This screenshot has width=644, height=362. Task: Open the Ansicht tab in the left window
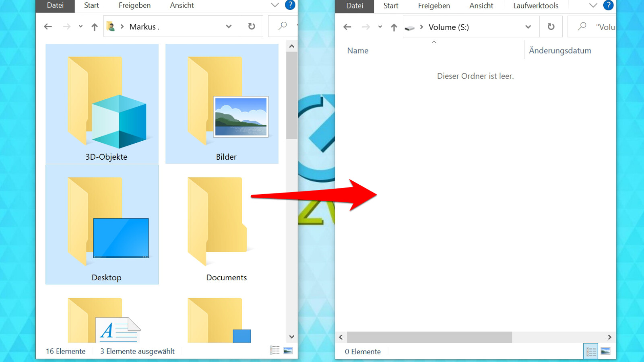(x=182, y=6)
